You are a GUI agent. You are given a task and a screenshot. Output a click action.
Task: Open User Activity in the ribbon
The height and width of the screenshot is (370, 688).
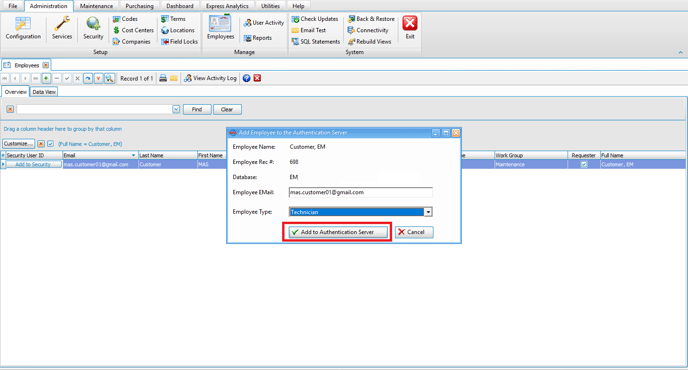click(264, 22)
